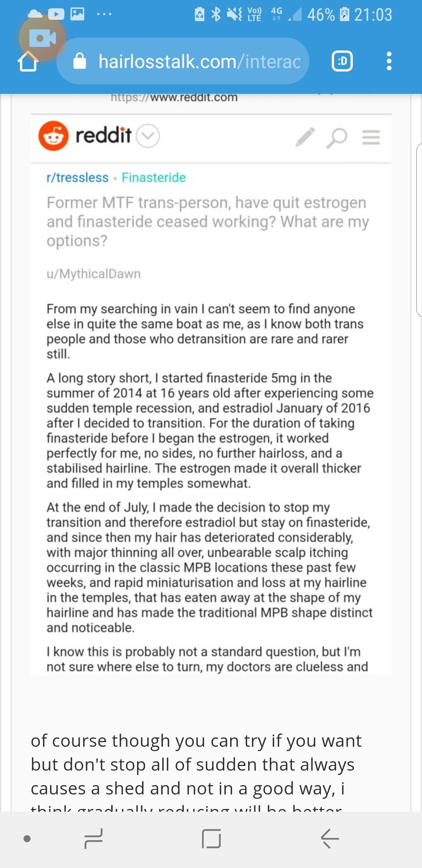Tap the Android recent apps button
Screen dimensions: 422x868
pyautogui.click(x=94, y=839)
